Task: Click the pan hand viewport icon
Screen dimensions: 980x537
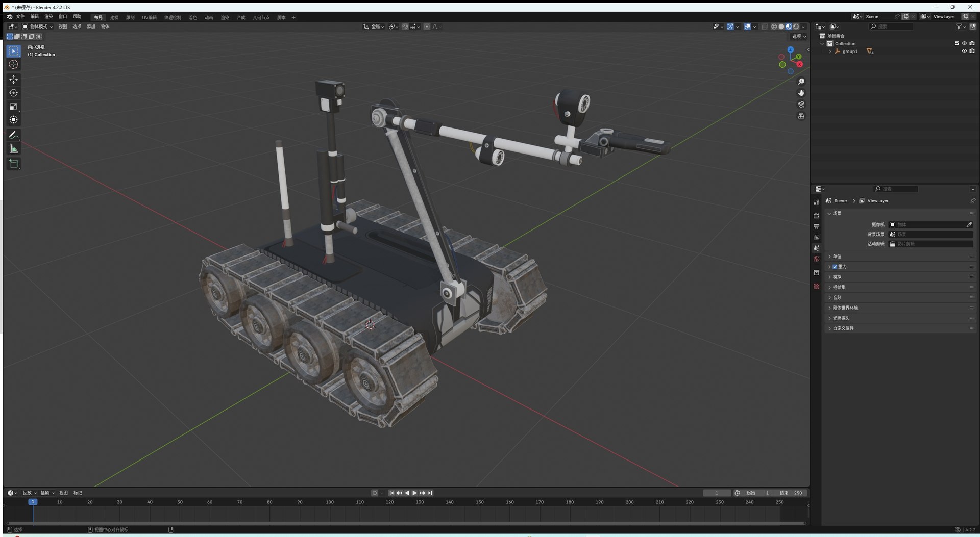Action: click(x=801, y=93)
